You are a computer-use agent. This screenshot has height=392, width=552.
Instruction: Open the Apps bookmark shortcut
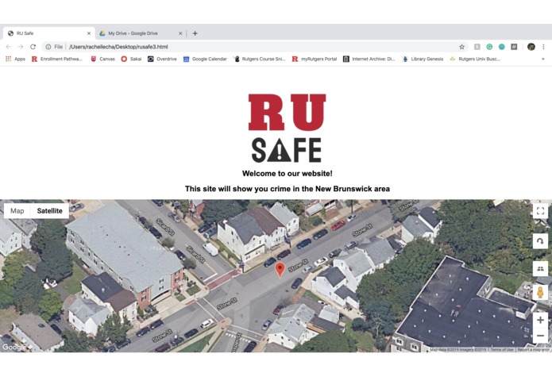(x=15, y=59)
